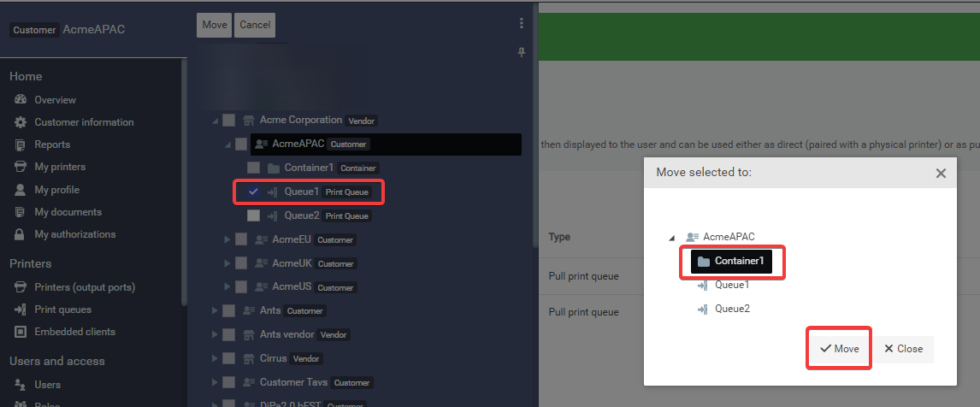
Task: Tick the Container1 checkbox in tree
Action: click(x=253, y=168)
